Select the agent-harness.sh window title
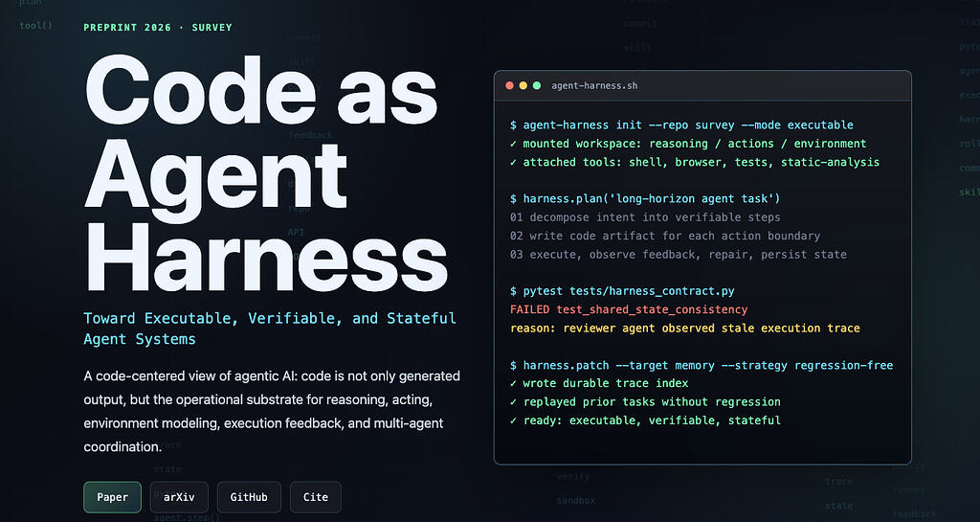Screen dimensions: 980x522 594,85
